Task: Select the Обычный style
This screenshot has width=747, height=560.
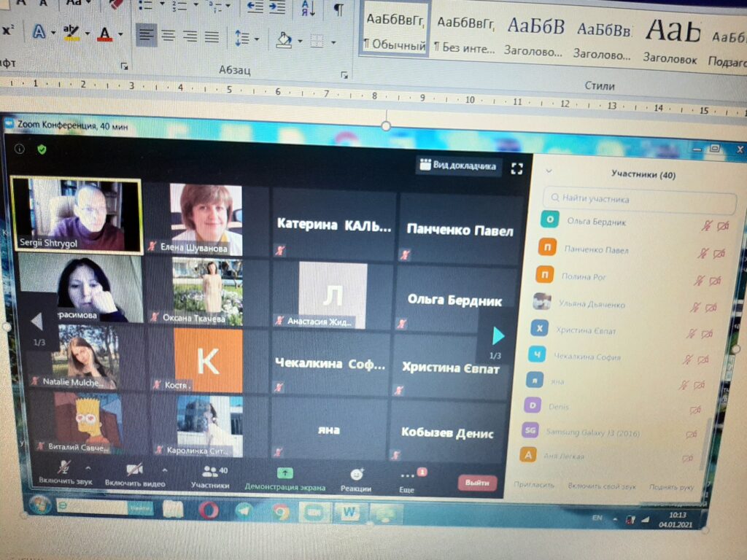Action: coord(395,31)
